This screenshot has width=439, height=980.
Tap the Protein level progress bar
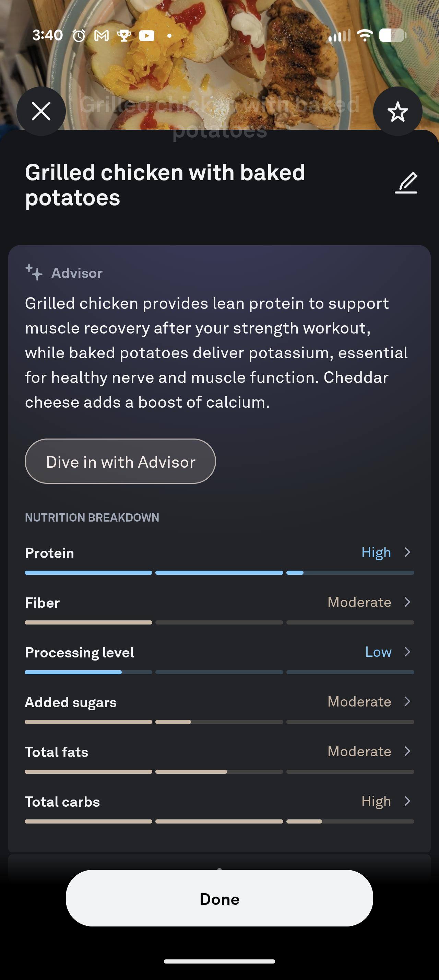219,573
